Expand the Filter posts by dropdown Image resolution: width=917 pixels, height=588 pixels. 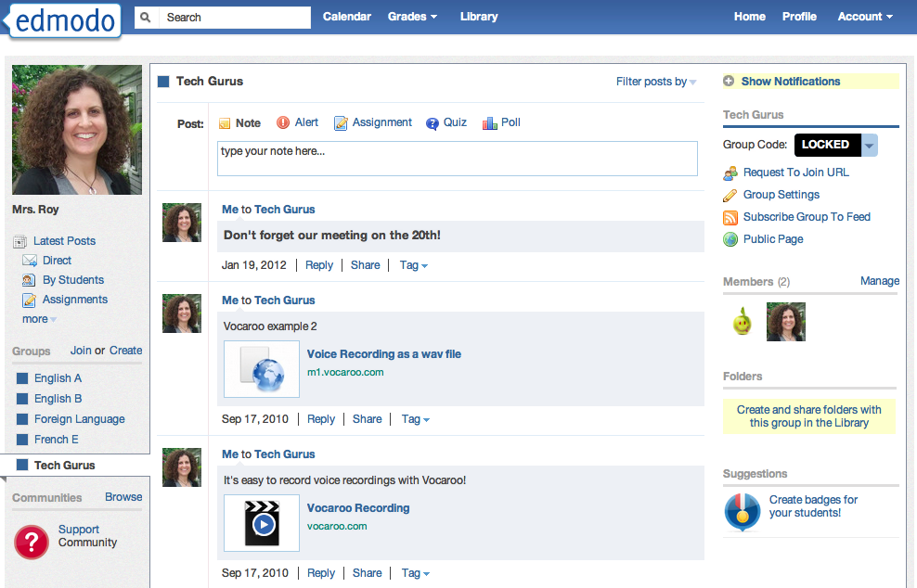(x=655, y=82)
